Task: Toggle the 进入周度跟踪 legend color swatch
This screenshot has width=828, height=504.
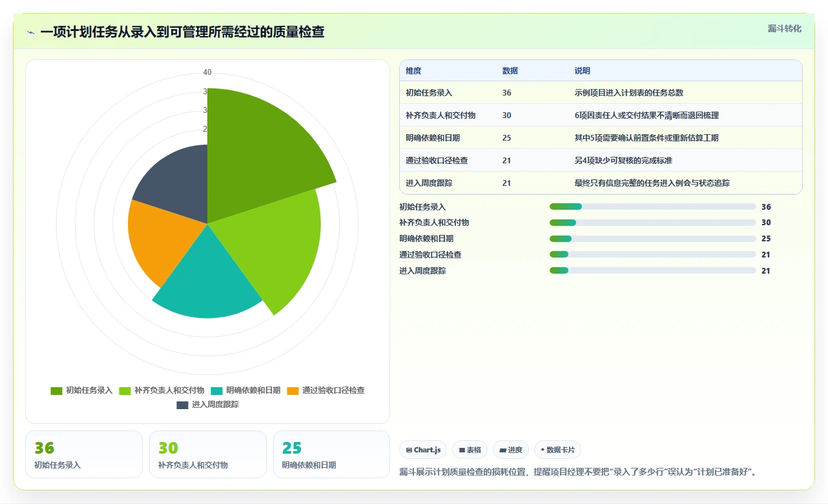Action: click(x=183, y=405)
